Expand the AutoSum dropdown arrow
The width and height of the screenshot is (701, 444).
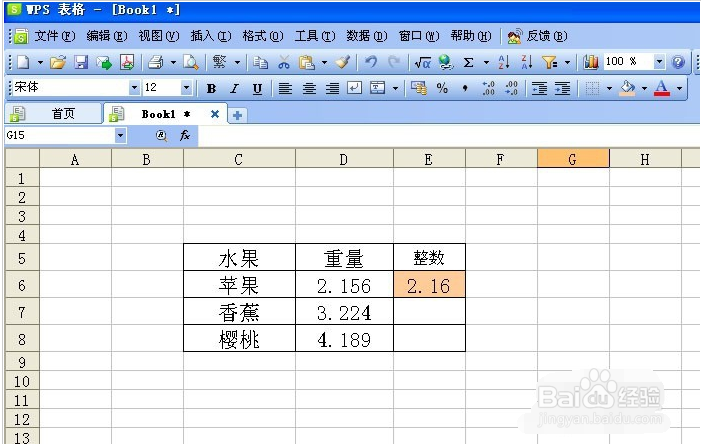(486, 63)
